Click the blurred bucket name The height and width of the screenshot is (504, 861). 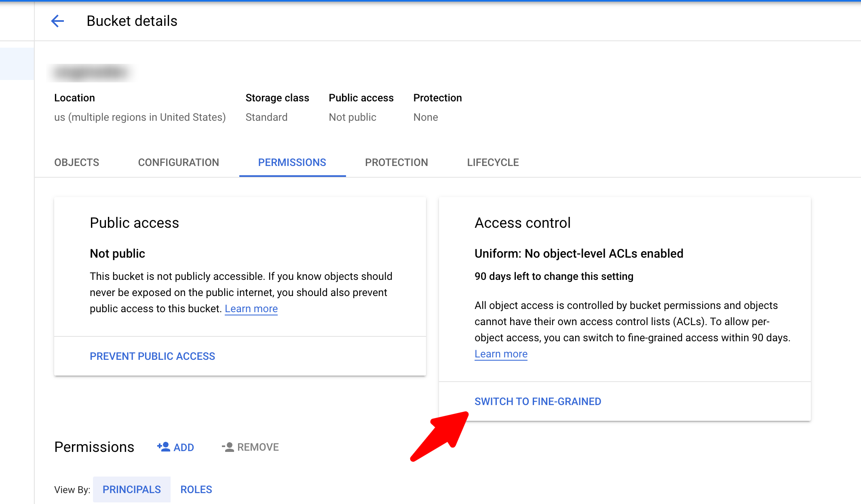point(91,73)
